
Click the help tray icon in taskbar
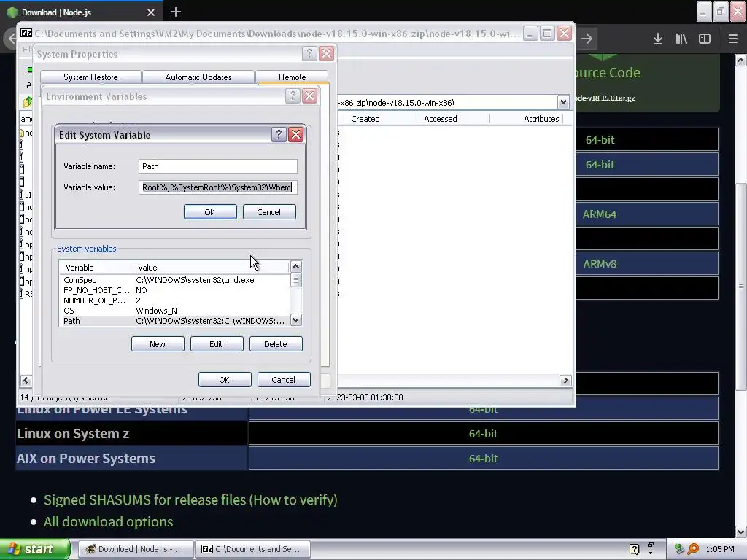pyautogui.click(x=634, y=549)
